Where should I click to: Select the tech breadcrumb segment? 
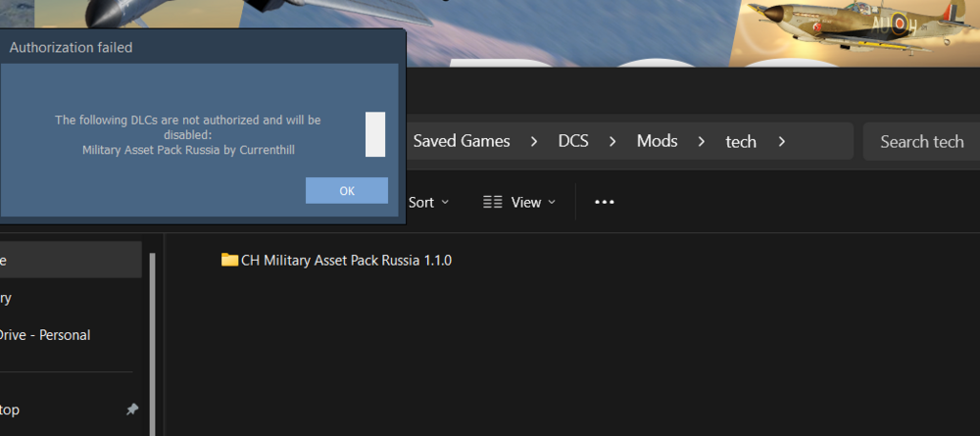click(741, 142)
